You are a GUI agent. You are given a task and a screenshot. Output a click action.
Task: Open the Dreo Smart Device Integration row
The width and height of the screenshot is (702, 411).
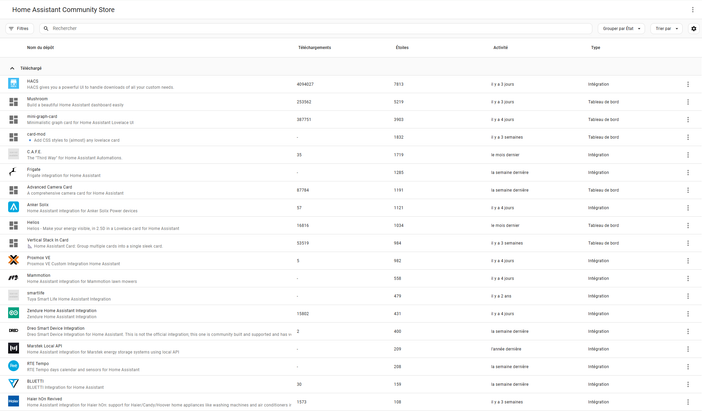tap(351, 331)
